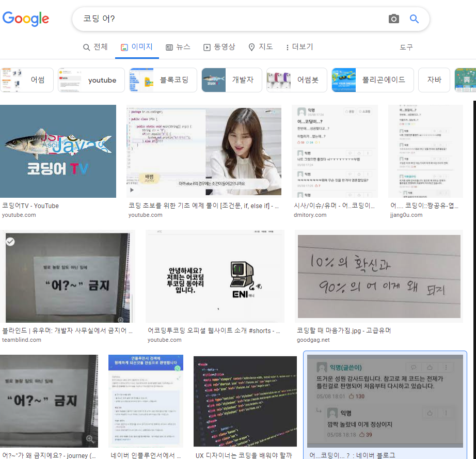This screenshot has height=459, width=476.
Task: Select the 어썸 suggestion chip
Action: (27, 80)
